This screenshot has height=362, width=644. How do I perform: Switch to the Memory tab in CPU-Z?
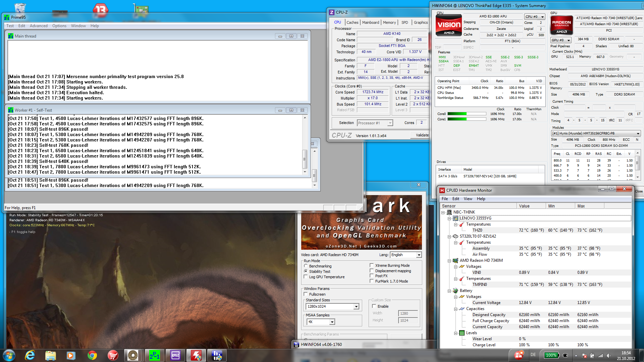point(389,22)
